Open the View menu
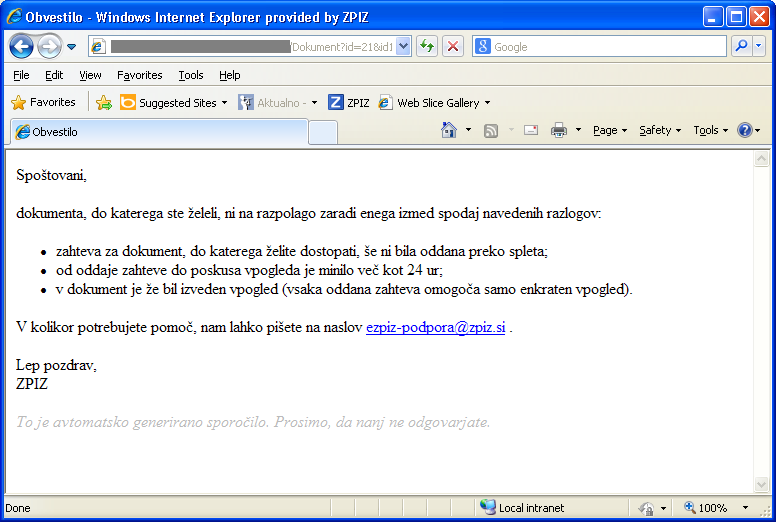Viewport: 776px width, 522px height. [90, 75]
